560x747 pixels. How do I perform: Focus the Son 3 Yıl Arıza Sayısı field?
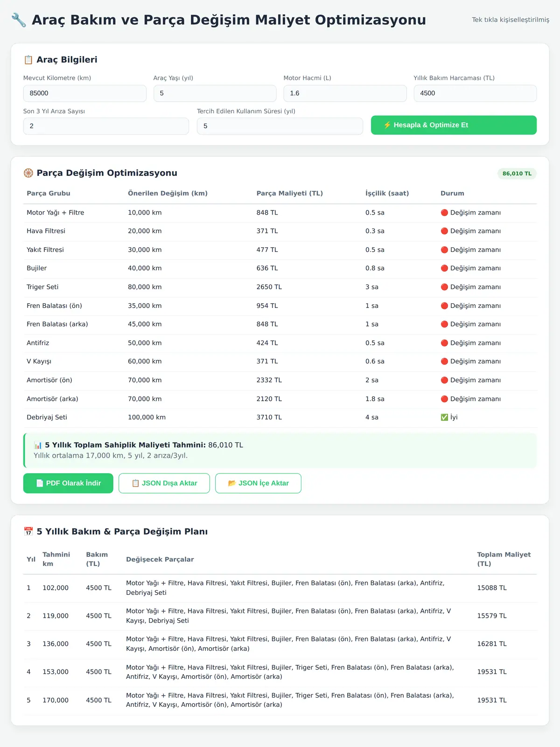point(106,126)
